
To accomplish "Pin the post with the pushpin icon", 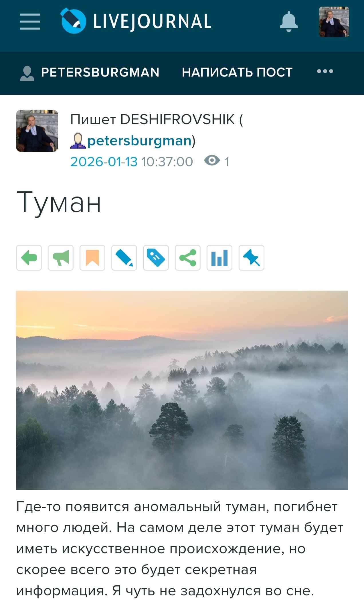I will coord(252,258).
